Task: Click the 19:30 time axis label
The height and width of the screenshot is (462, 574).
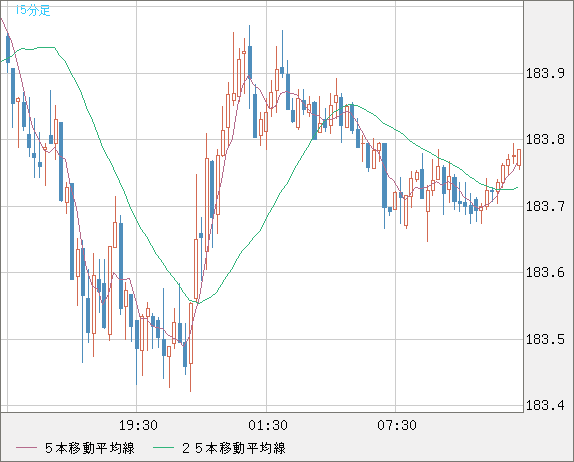Action: point(138,425)
